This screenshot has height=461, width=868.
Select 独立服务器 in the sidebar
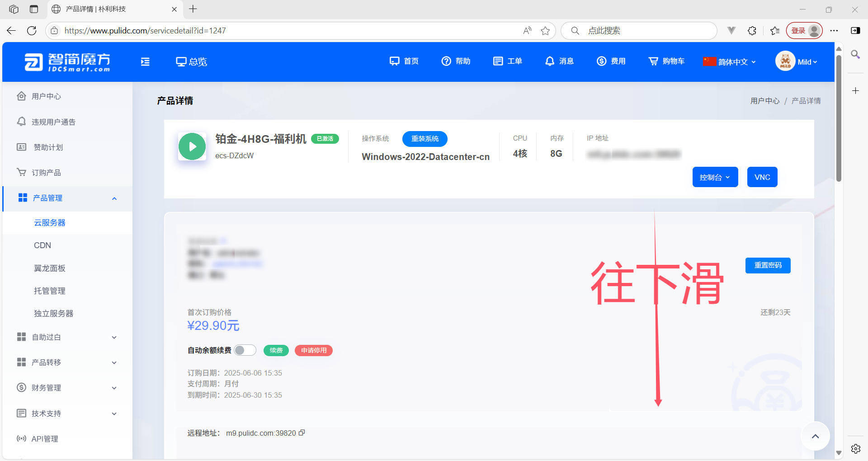(x=67, y=314)
